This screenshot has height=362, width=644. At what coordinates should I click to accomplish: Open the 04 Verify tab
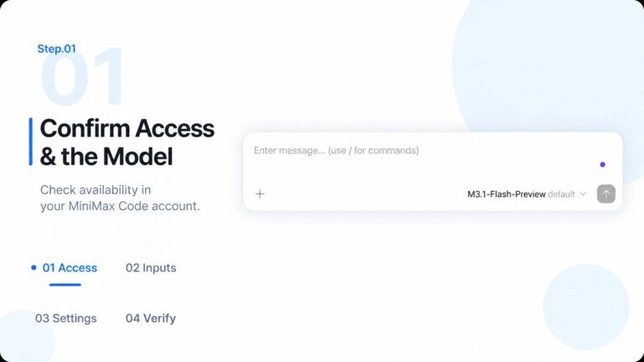(151, 318)
